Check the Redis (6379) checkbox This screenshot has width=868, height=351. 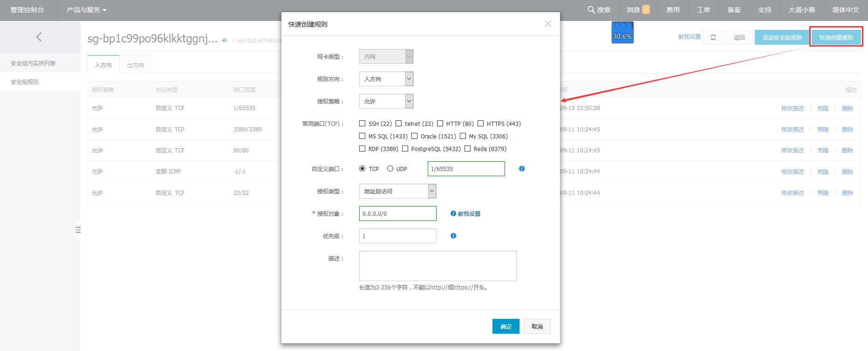[467, 149]
